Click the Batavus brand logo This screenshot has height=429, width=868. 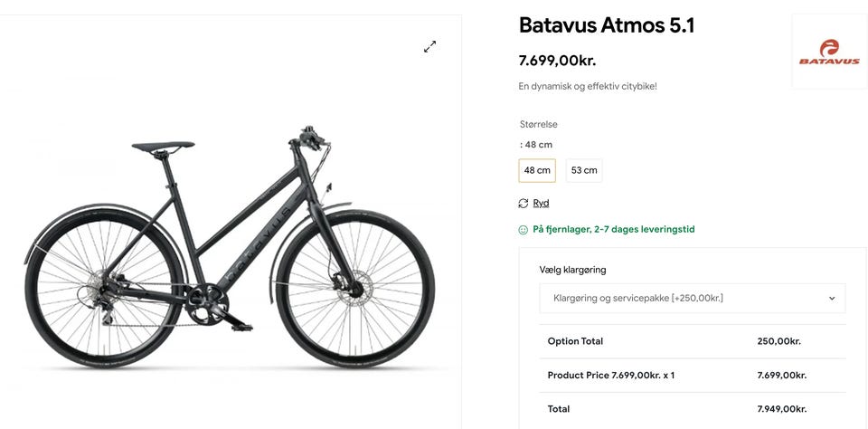pos(828,52)
